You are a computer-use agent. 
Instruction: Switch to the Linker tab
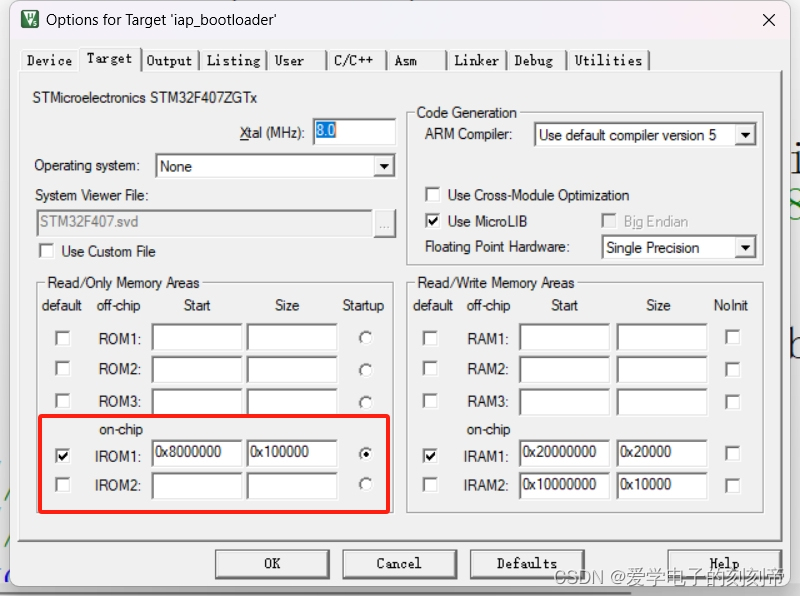(x=477, y=61)
